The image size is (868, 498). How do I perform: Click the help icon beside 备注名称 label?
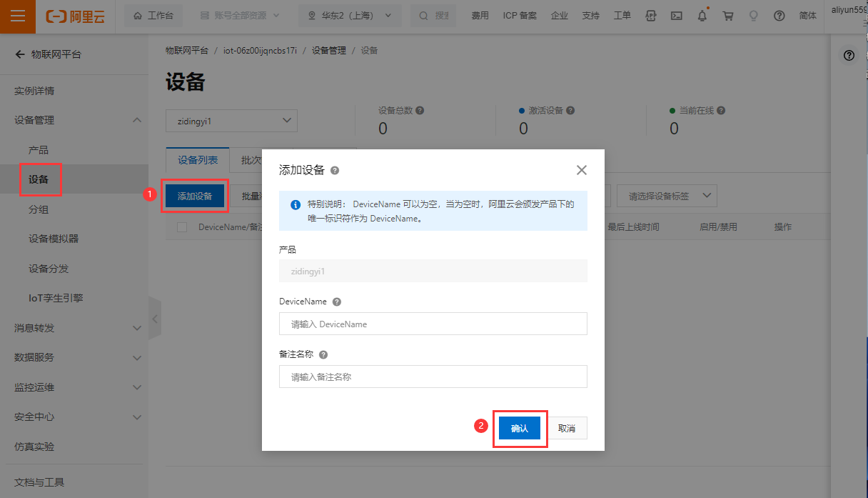[323, 355]
